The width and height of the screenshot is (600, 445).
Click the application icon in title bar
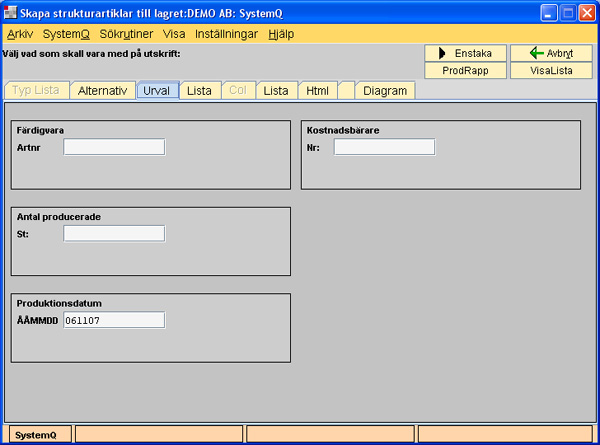tap(12, 13)
